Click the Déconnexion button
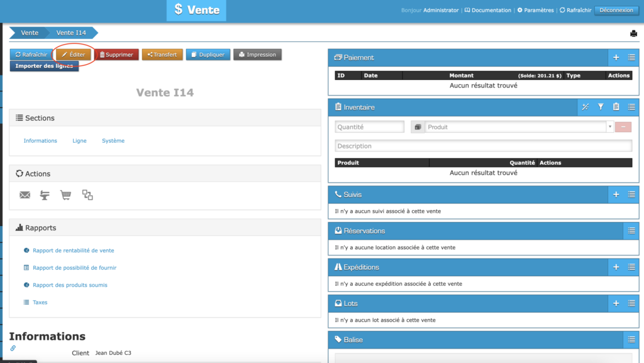This screenshot has width=644, height=363. pyautogui.click(x=616, y=10)
